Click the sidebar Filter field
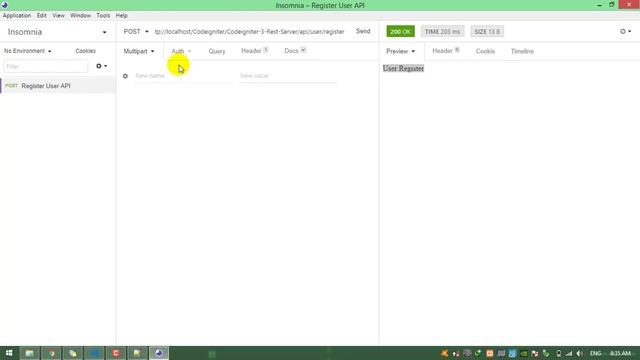640x360 pixels. coord(46,66)
